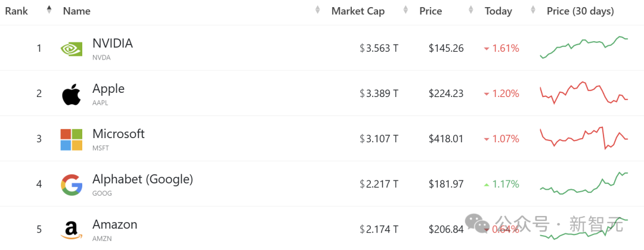Image resolution: width=644 pixels, height=250 pixels.
Task: Click sort arrows left of Today
Action: [x=471, y=10]
